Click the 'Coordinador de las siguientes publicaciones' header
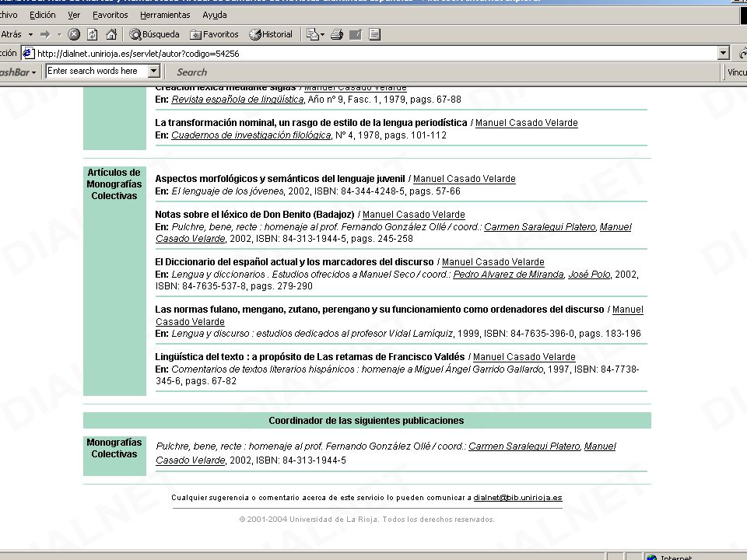Screen dimensions: 747x560 click(x=366, y=421)
